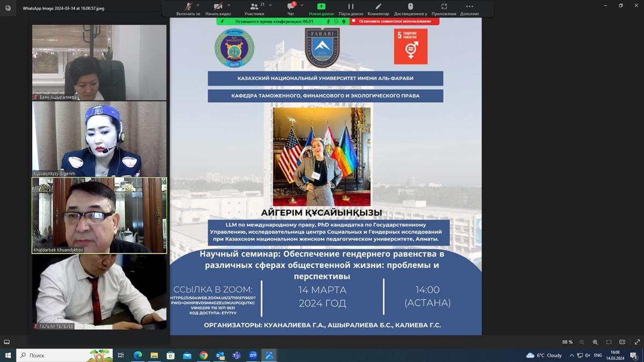This screenshot has width=644, height=362.
Task: Click the Айгерім Құсайынқызы name heading
Action: pos(321,213)
